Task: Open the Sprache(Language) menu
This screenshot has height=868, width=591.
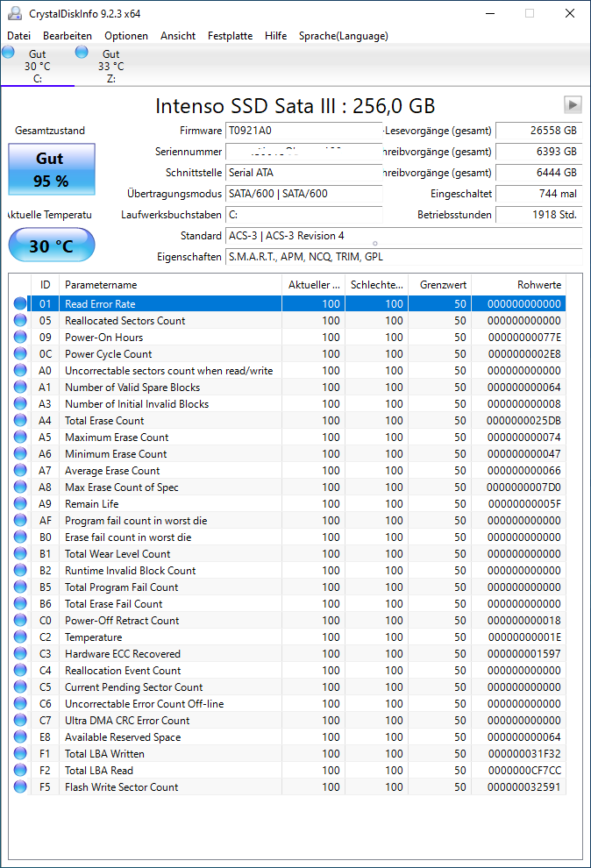Action: (x=344, y=36)
